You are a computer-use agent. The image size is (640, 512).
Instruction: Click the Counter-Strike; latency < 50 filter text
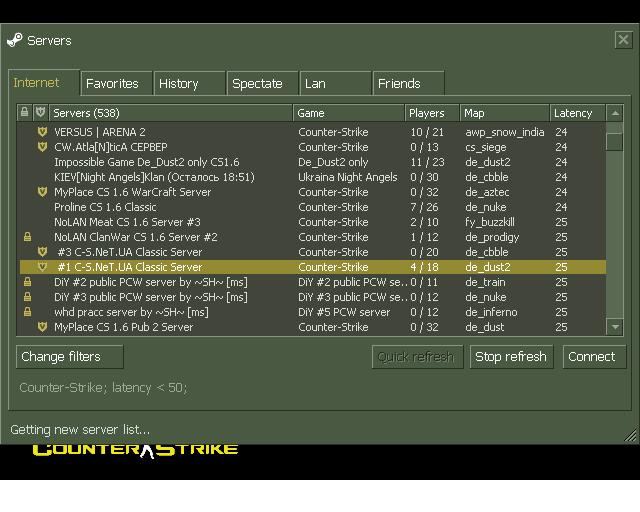coord(103,387)
